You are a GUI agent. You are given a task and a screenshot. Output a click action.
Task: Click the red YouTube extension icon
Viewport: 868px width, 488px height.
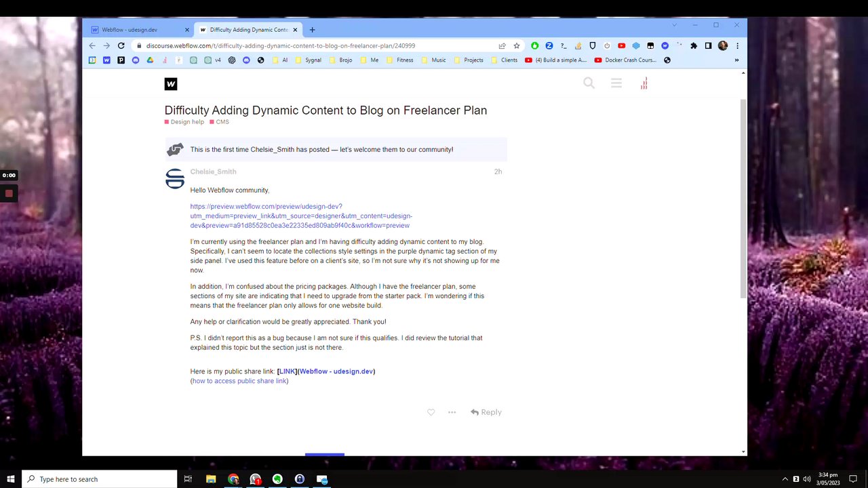pyautogui.click(x=621, y=45)
